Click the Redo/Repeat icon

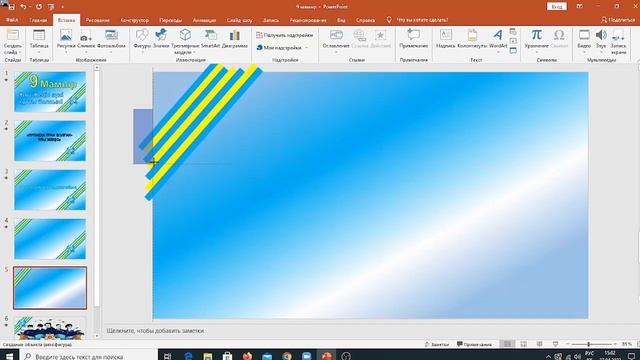(39, 7)
